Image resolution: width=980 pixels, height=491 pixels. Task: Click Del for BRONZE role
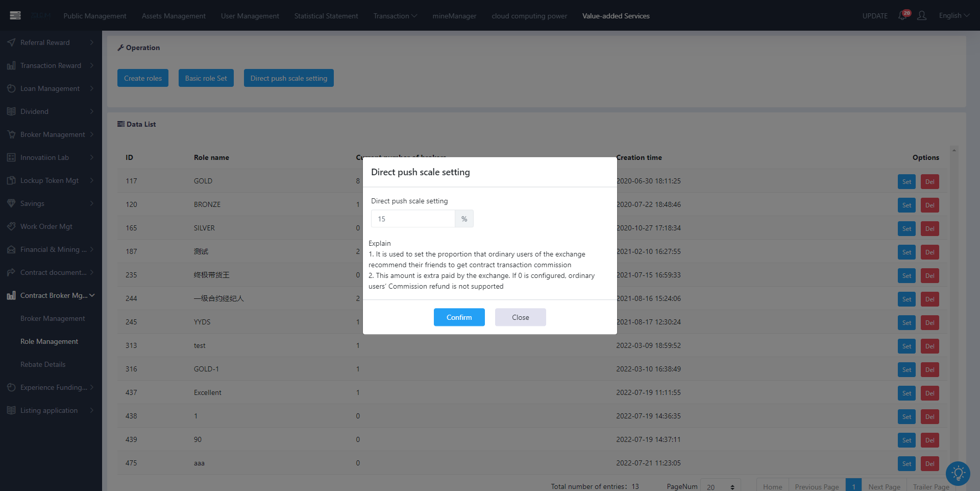(930, 205)
